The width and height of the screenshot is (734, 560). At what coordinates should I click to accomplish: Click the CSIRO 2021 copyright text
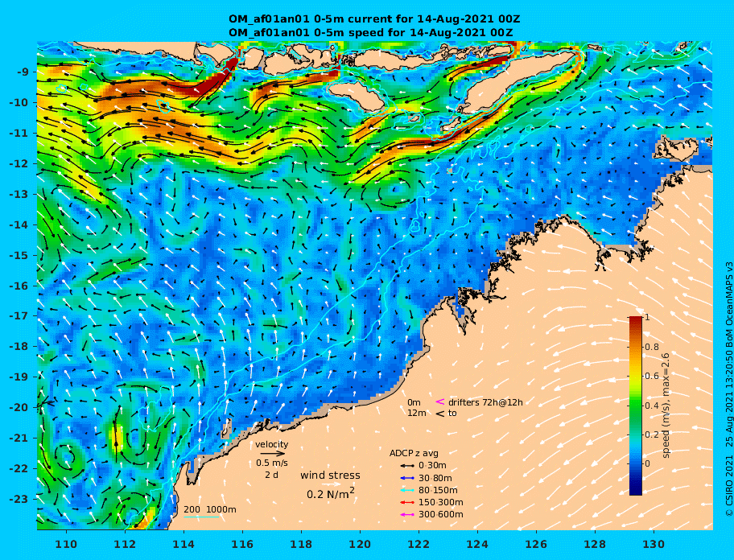[729, 389]
